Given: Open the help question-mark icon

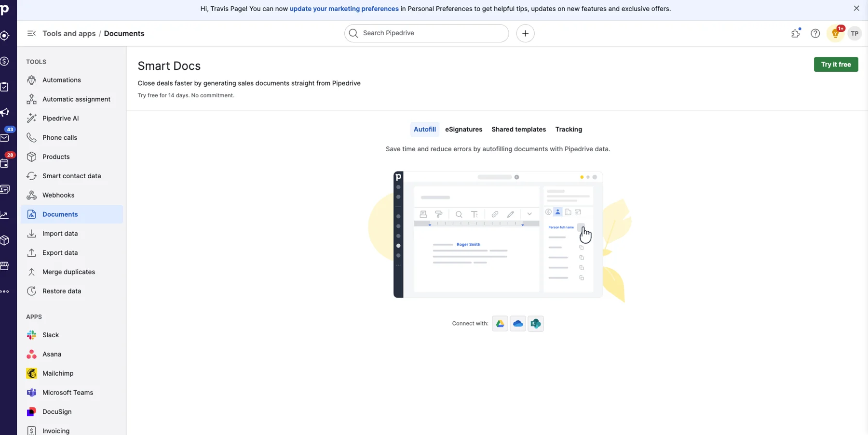Looking at the screenshot, I should tap(815, 33).
